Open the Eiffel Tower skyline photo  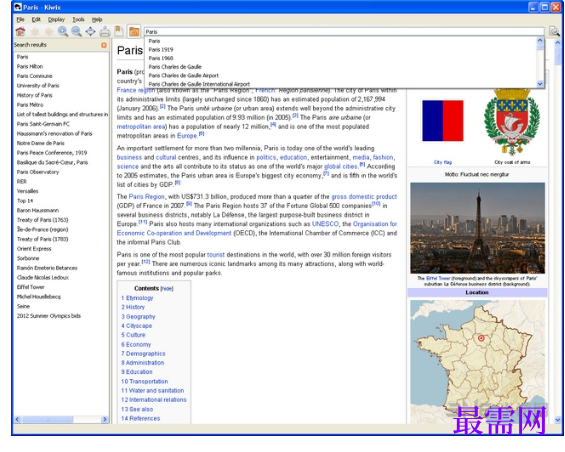[477, 228]
